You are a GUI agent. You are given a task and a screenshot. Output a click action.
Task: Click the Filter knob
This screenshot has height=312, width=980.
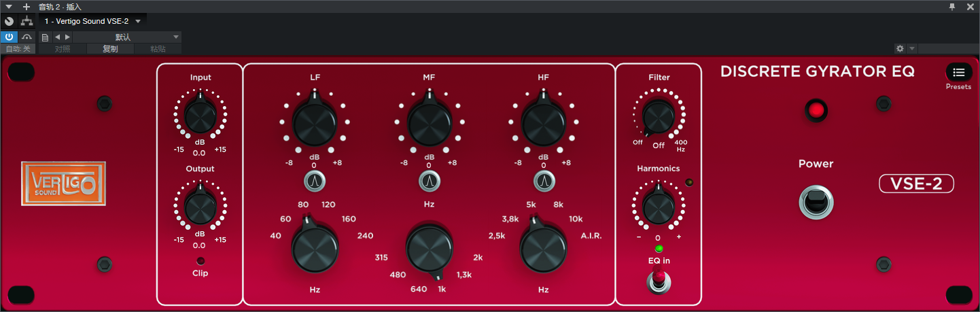pos(658,116)
